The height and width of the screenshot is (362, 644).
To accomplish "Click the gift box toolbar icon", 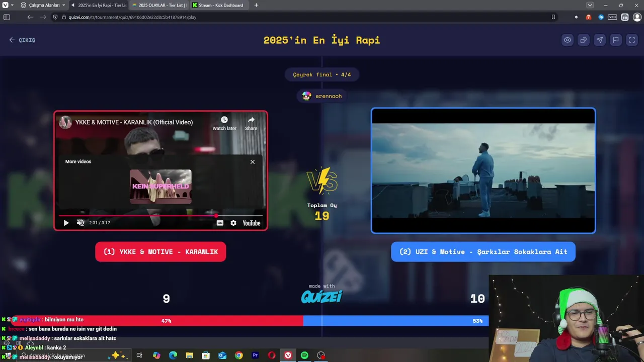I will [625, 17].
